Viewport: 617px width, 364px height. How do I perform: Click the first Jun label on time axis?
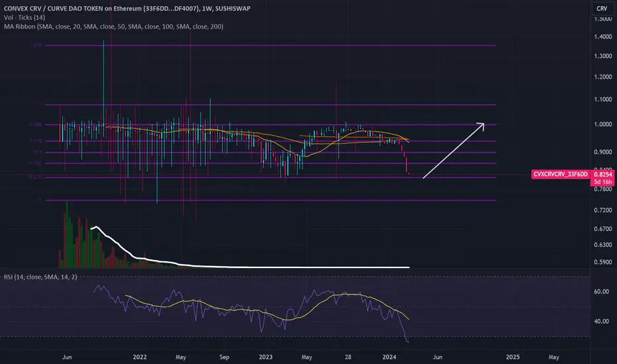(67, 357)
